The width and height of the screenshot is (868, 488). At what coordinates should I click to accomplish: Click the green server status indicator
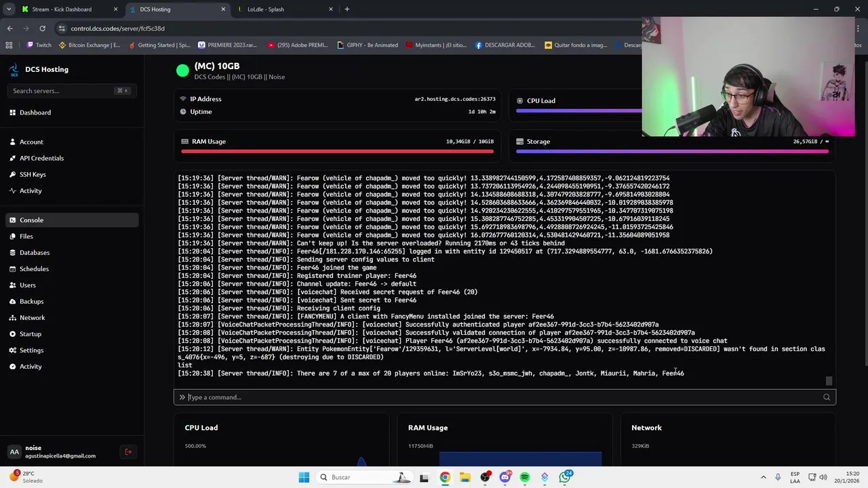tap(182, 70)
